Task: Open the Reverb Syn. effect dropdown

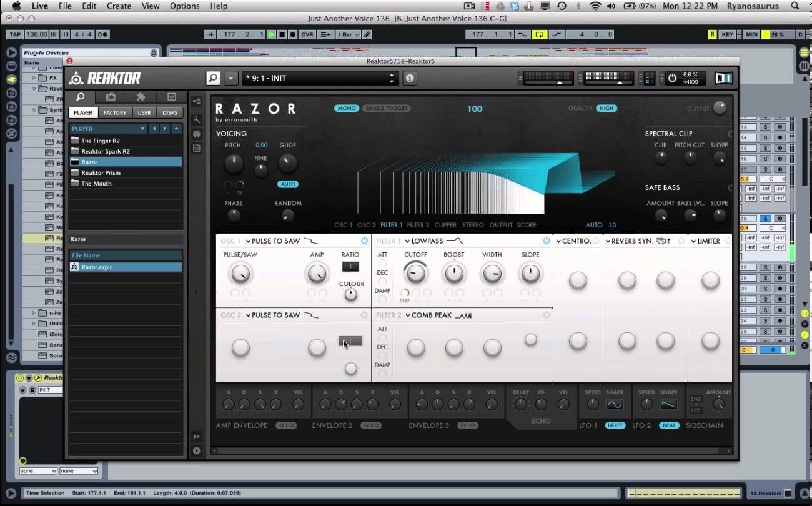Action: (x=630, y=241)
